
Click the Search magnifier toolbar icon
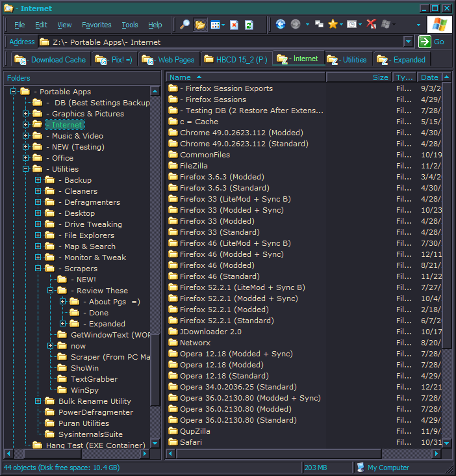click(x=184, y=25)
